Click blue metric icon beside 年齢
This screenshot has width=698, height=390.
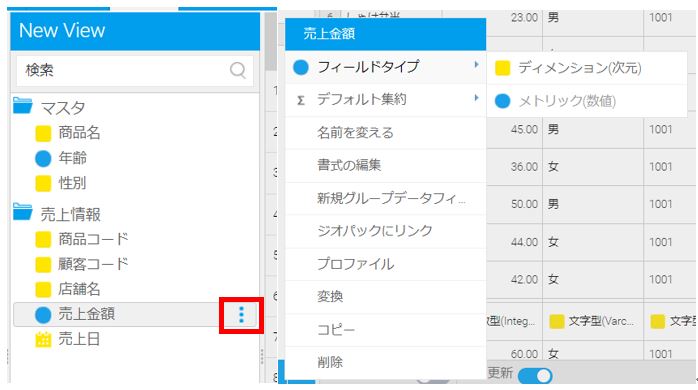coord(43,158)
